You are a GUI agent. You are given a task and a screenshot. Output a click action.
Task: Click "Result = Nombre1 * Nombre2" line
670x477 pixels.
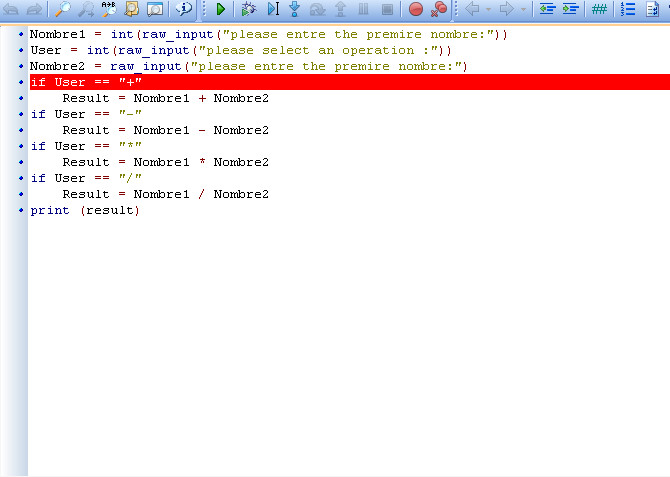[x=166, y=162]
